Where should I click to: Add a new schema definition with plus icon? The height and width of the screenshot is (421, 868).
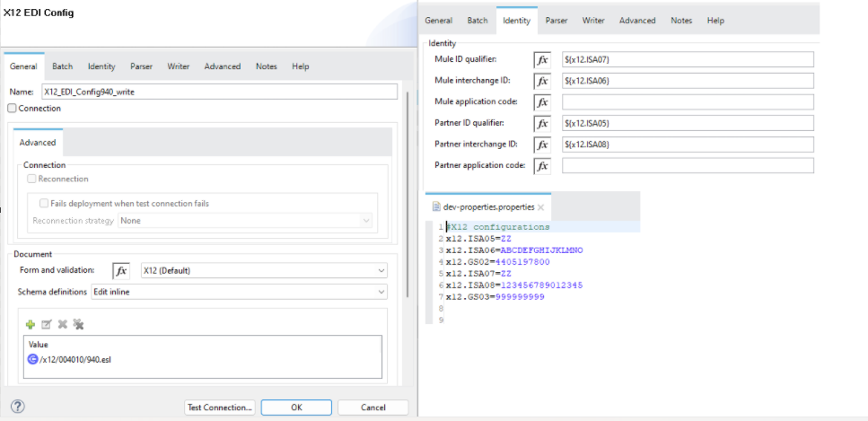tap(31, 325)
